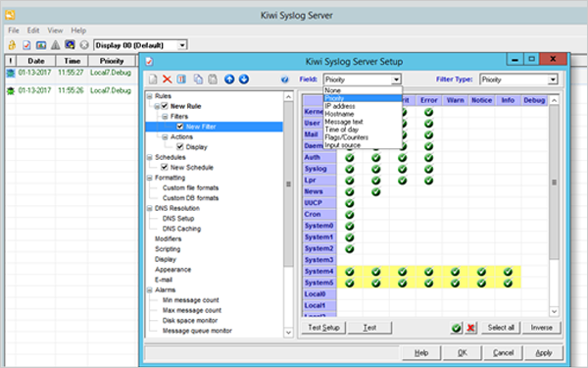The height and width of the screenshot is (368, 588).
Task: Click the first message row icon at 11:55:27
Action: [x=11, y=73]
